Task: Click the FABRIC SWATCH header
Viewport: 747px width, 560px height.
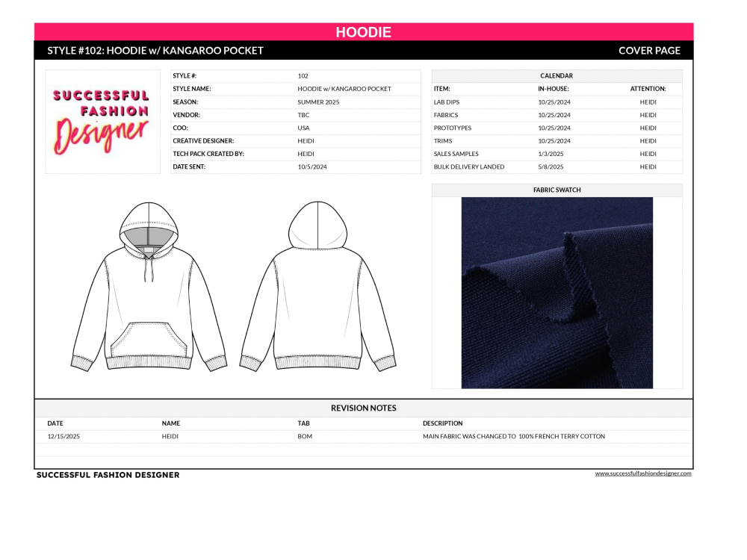Action: click(x=557, y=190)
